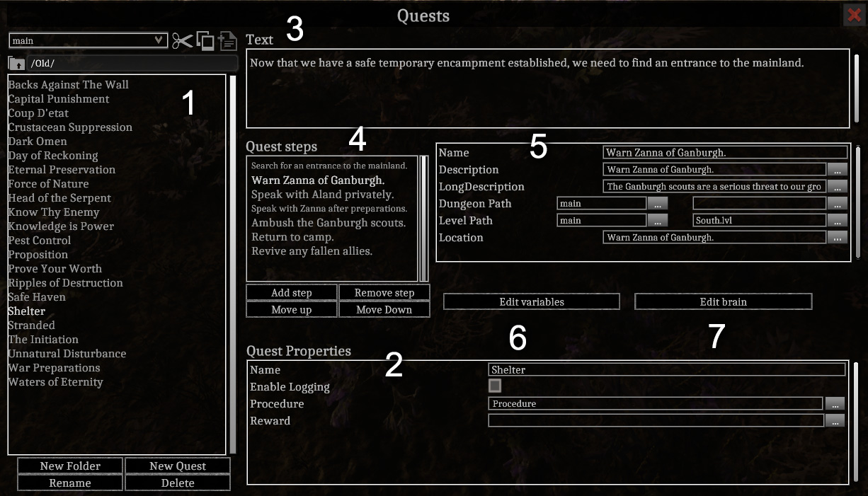Select quest Coup D'etat
This screenshot has width=868, height=496.
(38, 113)
